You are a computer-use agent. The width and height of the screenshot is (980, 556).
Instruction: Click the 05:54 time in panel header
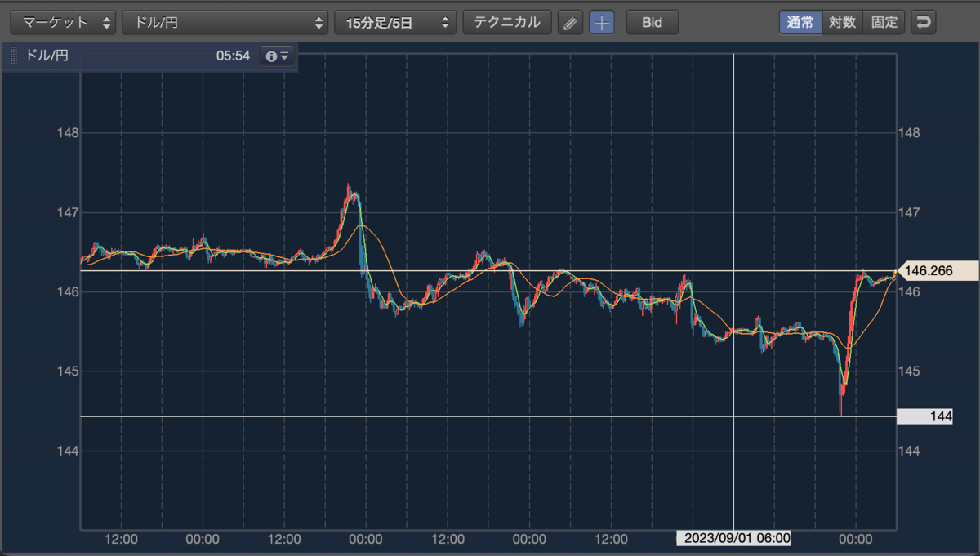233,56
